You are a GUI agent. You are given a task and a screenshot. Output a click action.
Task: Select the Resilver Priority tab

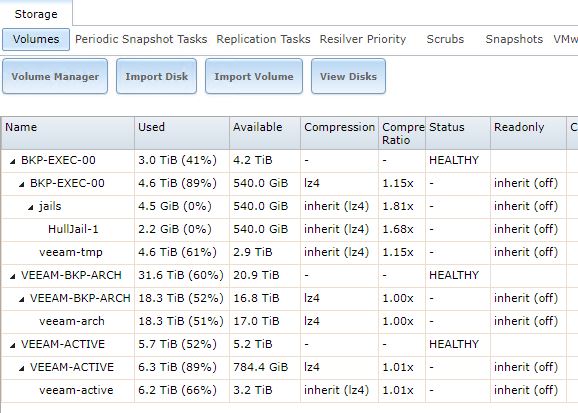click(363, 39)
